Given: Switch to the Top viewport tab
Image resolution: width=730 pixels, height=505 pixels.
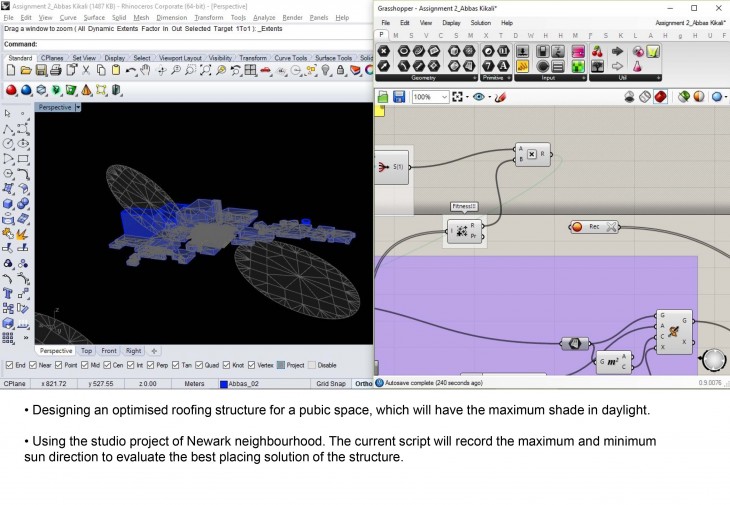Looking at the screenshot, I should click(x=86, y=351).
